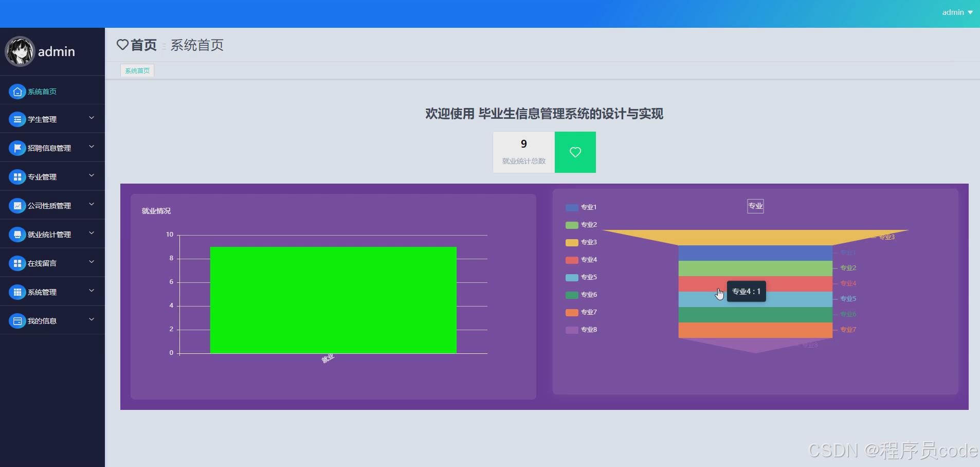Open the admin dropdown at top right
The image size is (980, 467).
(x=957, y=12)
